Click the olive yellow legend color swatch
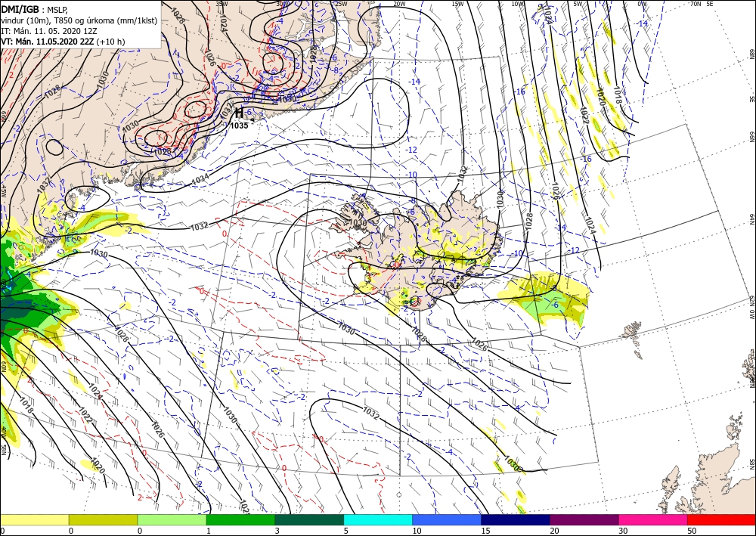The width and height of the screenshot is (756, 536). [x=103, y=519]
